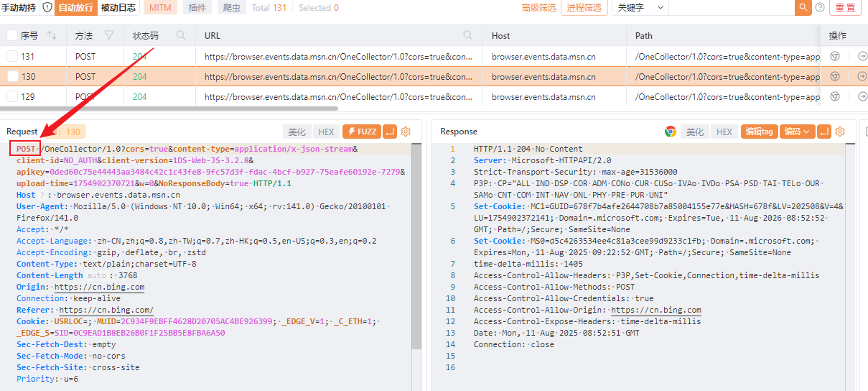Open the Chrome browser icon in Response
868x391 pixels.
pyautogui.click(x=671, y=132)
